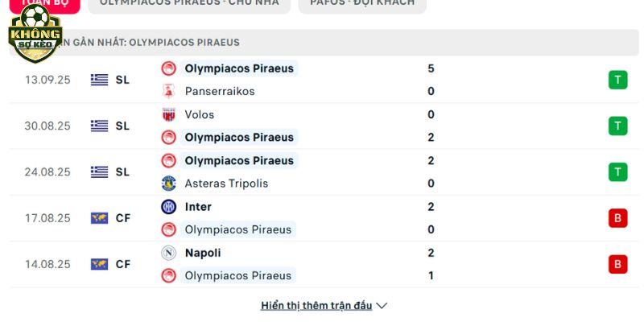Select the Toàn bộ tab

click(45, 4)
